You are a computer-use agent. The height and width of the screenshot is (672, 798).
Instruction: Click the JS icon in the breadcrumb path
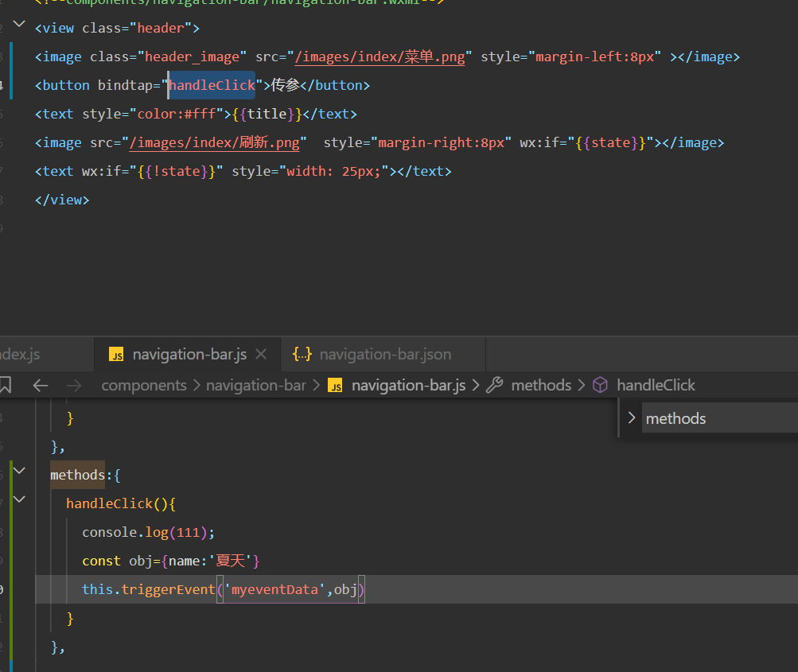335,385
